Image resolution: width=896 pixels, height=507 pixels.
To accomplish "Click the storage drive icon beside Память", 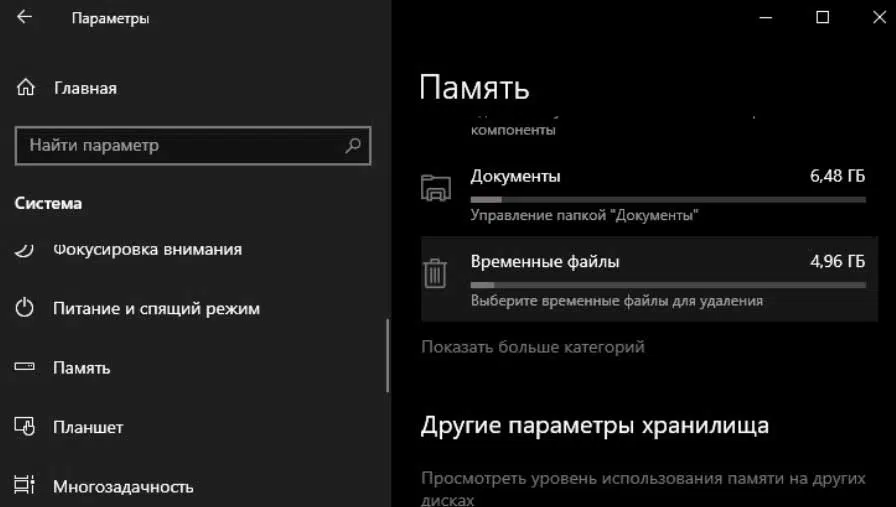I will 25,366.
